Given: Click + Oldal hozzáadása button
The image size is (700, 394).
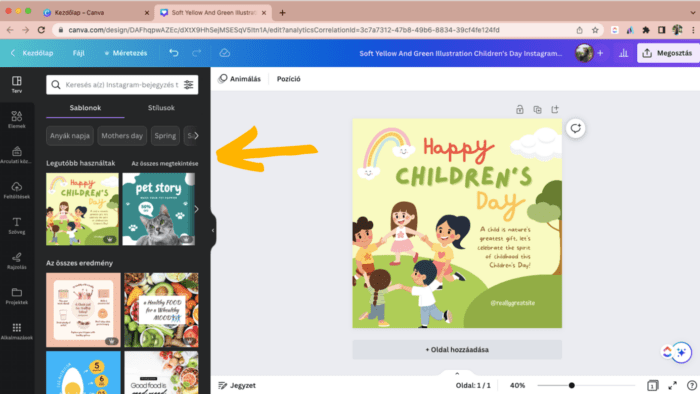Looking at the screenshot, I should (x=457, y=350).
